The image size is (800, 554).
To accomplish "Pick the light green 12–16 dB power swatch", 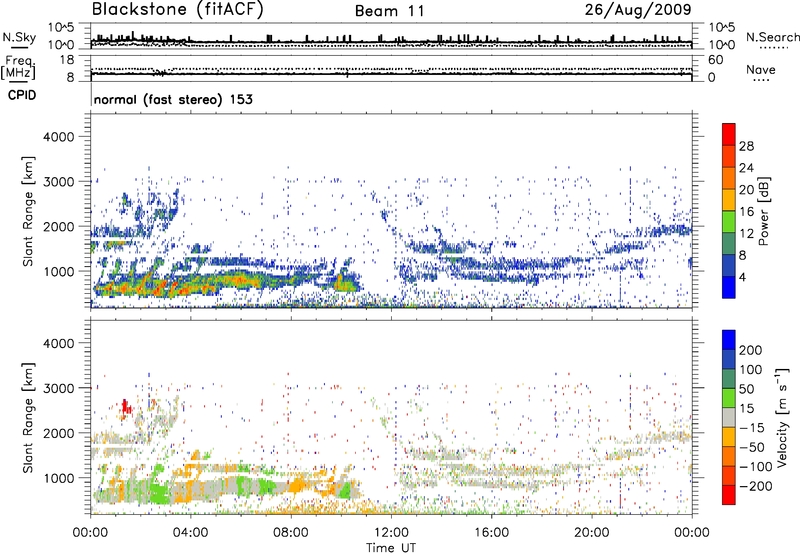I will click(729, 222).
